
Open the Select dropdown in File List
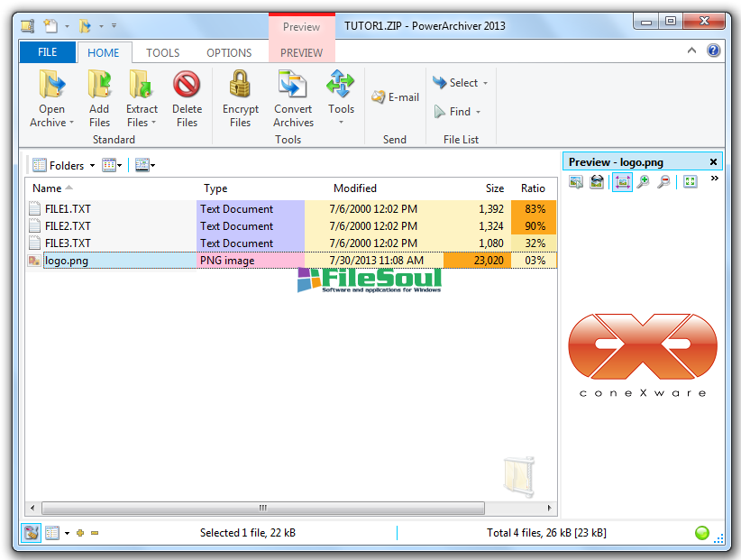coord(461,83)
